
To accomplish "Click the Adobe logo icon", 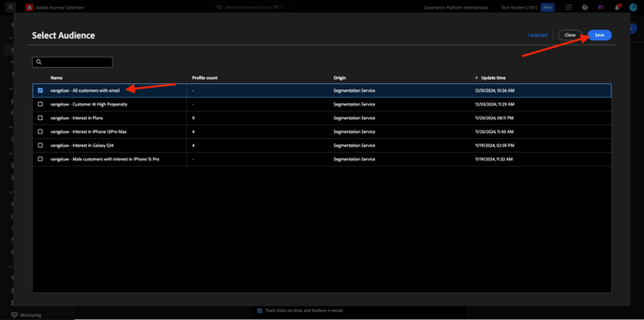I will [29, 7].
